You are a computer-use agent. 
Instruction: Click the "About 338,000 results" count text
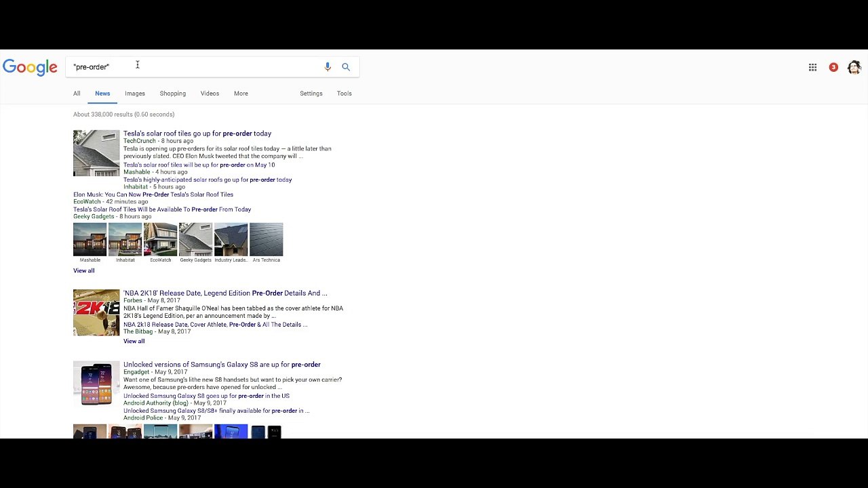[x=124, y=115]
